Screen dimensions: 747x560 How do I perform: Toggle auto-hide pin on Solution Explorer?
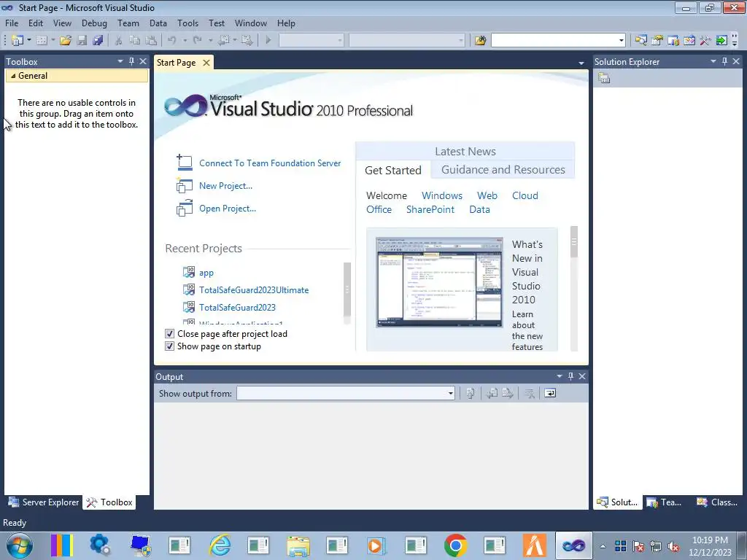pos(724,61)
